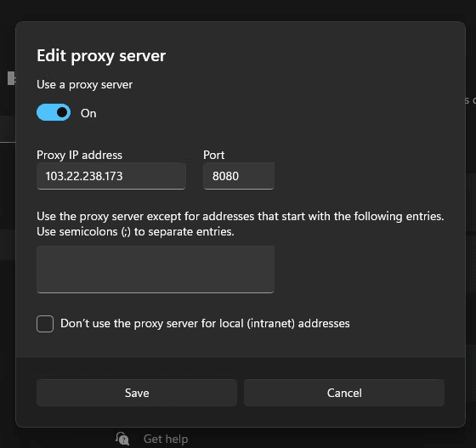
Task: Cancel editing the proxy server
Action: pos(344,393)
